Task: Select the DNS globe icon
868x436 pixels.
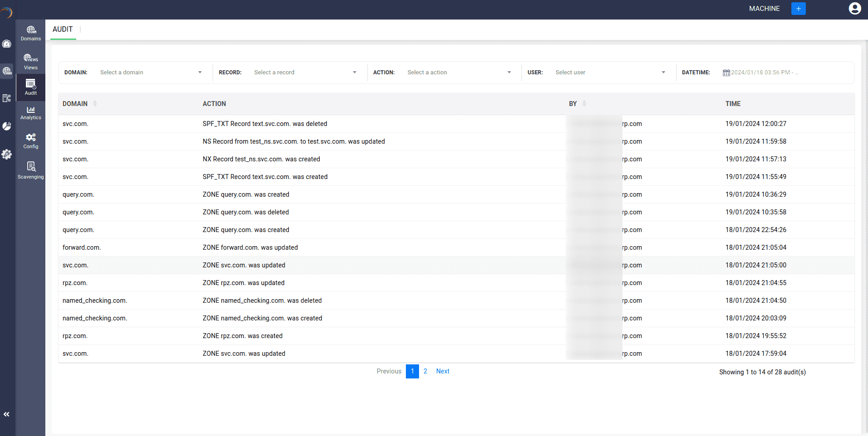Action: click(x=7, y=71)
